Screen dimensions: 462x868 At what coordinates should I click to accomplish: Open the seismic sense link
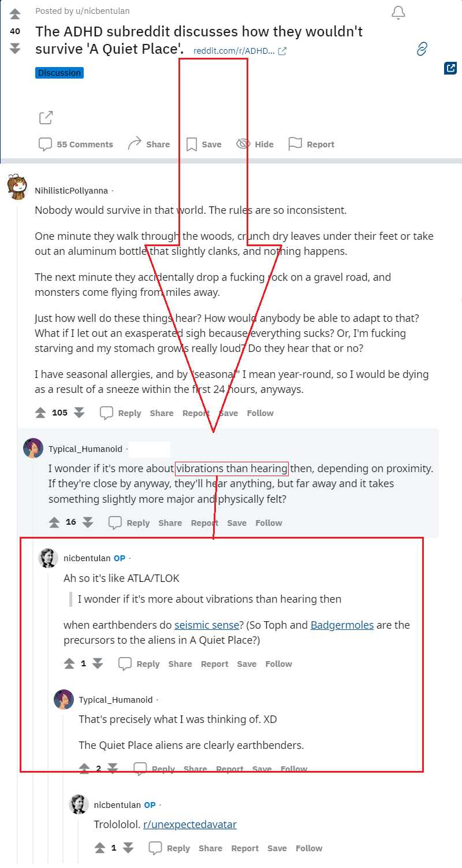[207, 625]
